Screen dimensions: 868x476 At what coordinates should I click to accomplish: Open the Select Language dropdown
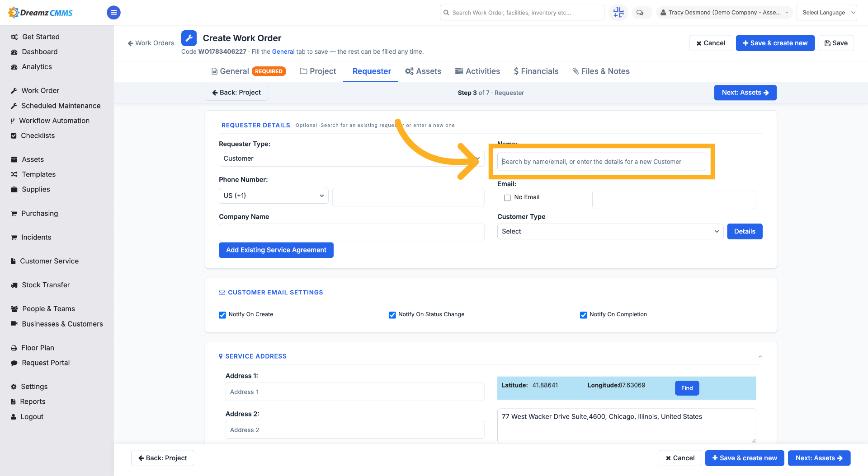(826, 13)
